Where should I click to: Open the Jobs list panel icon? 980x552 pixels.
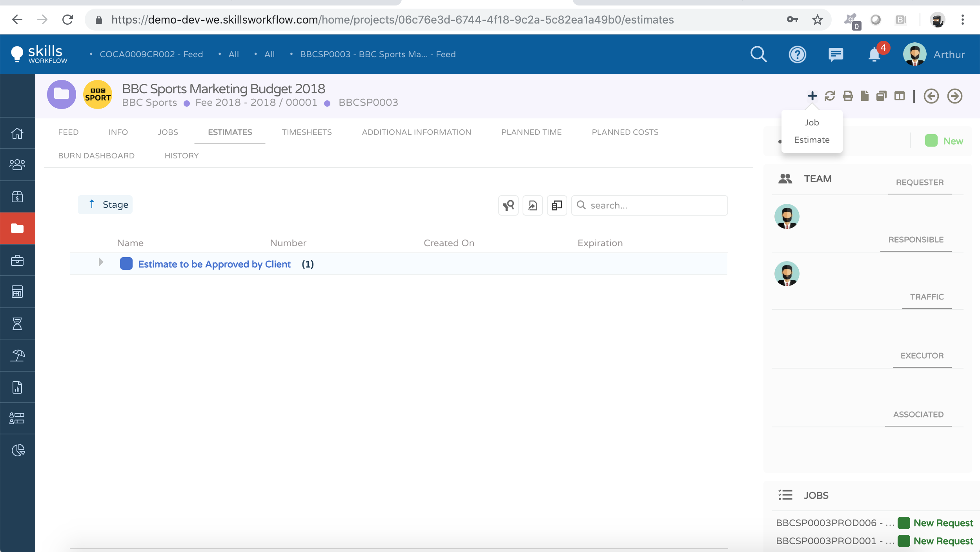click(785, 495)
